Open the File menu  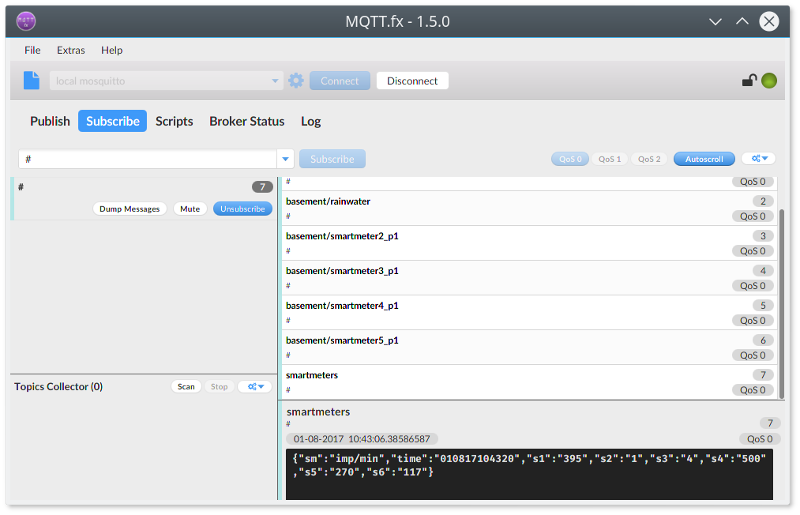click(x=32, y=50)
